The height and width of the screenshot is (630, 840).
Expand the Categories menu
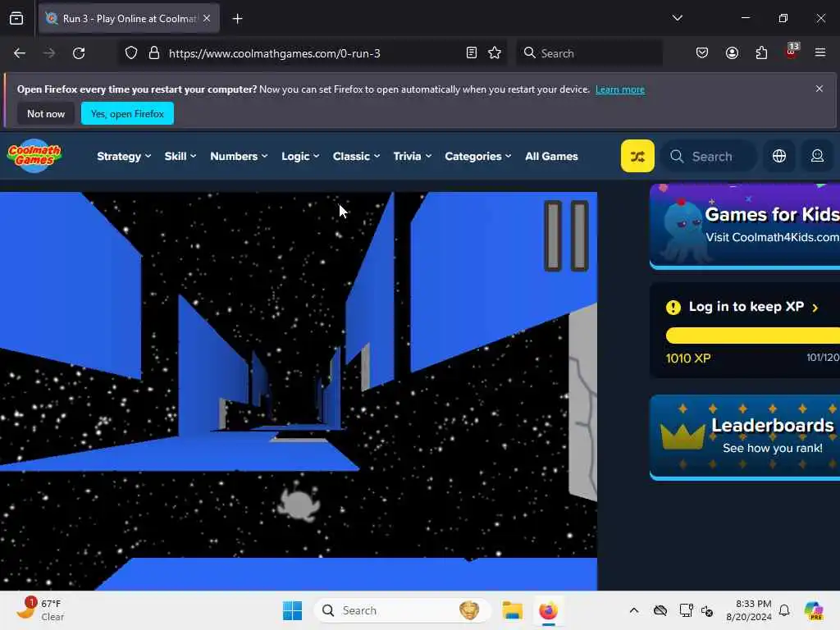478,156
